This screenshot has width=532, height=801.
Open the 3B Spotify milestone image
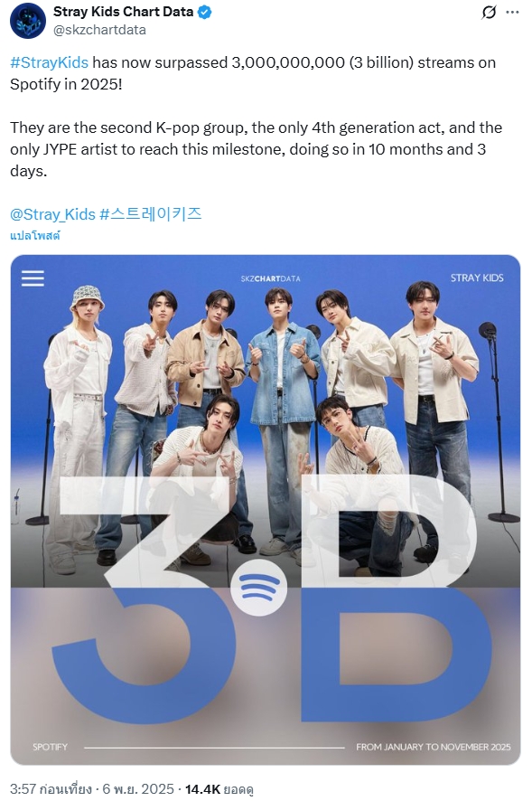pyautogui.click(x=266, y=509)
